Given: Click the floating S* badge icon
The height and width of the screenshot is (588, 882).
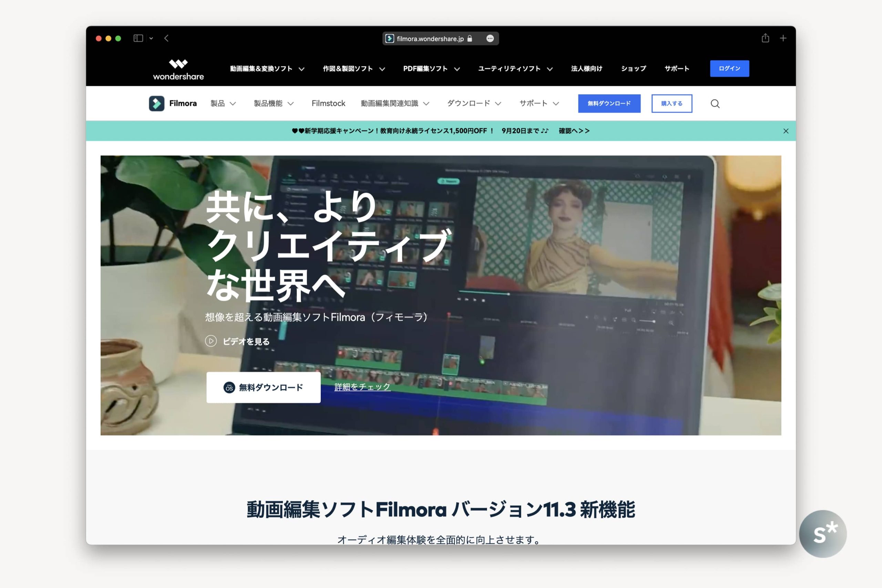Looking at the screenshot, I should click(822, 533).
